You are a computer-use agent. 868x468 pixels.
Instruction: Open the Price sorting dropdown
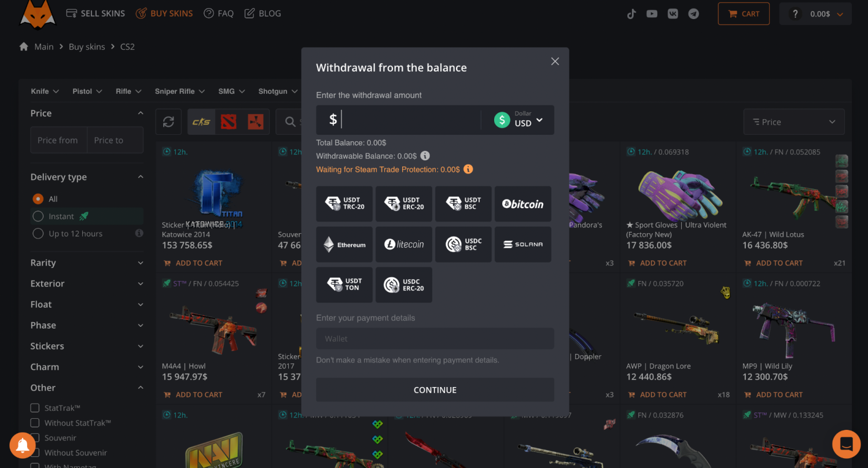(x=793, y=121)
